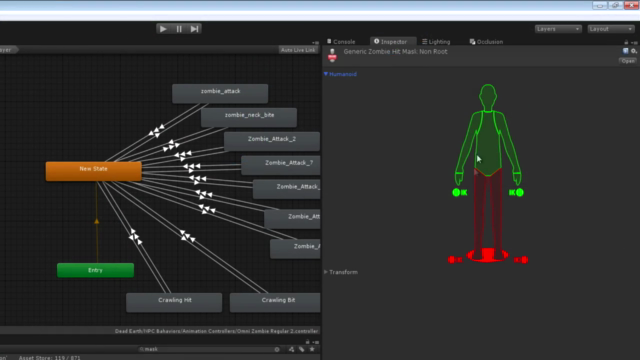
Task: Open the Layers dropdown
Action: point(558,29)
